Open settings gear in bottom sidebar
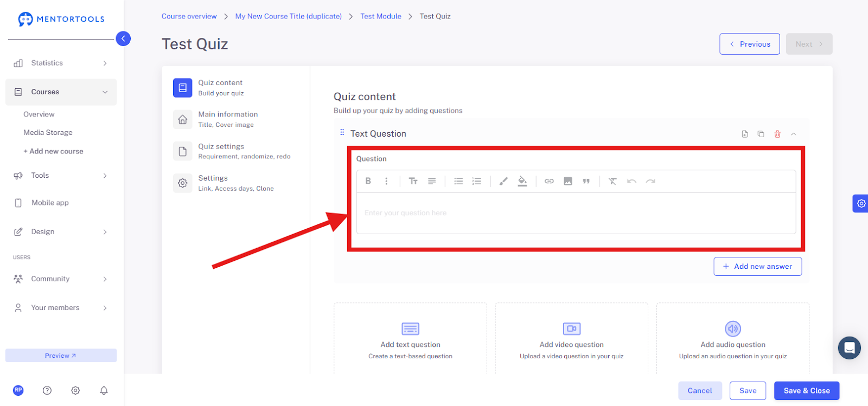This screenshot has height=406, width=868. [x=75, y=390]
